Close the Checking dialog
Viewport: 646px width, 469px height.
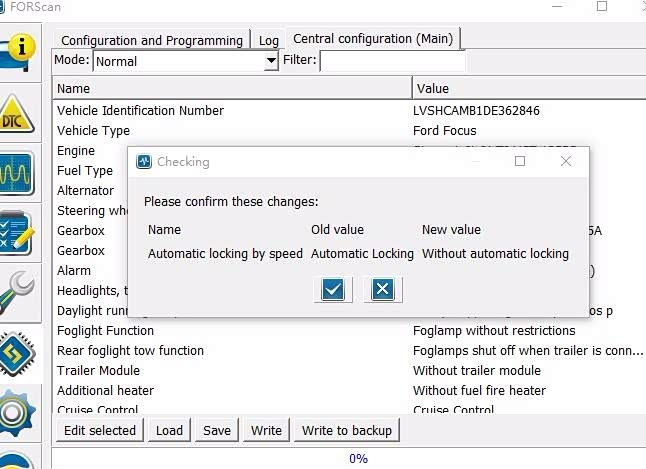566,161
